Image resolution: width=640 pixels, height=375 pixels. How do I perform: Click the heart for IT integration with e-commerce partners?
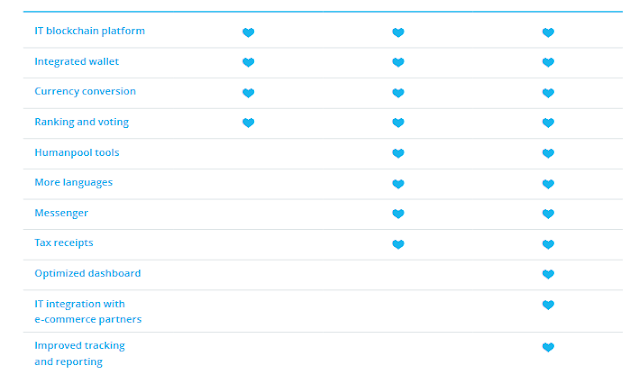click(x=548, y=304)
